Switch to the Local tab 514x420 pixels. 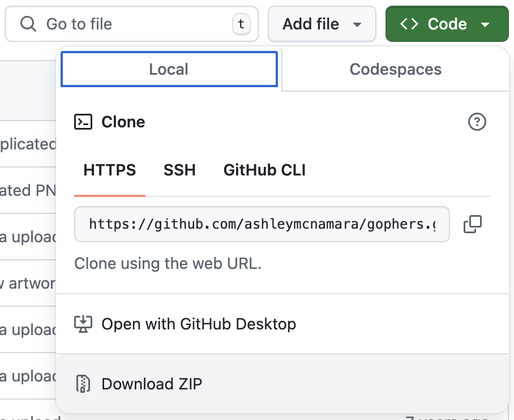169,69
